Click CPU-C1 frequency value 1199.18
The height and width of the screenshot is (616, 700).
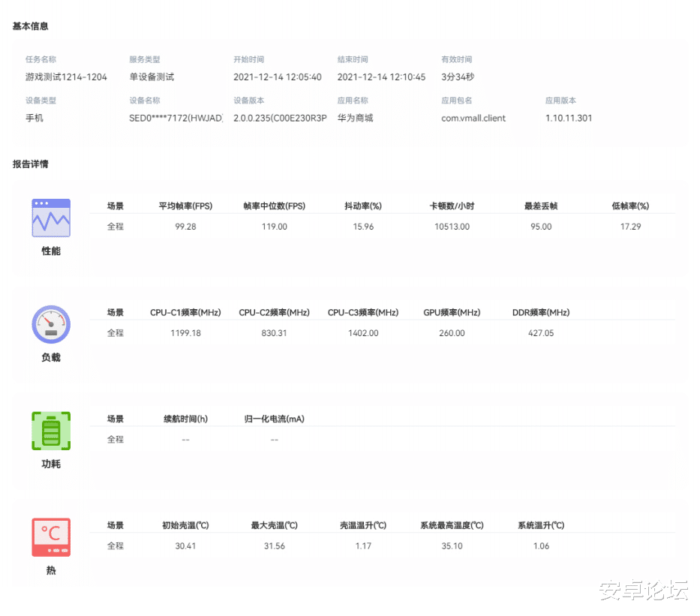pos(185,333)
